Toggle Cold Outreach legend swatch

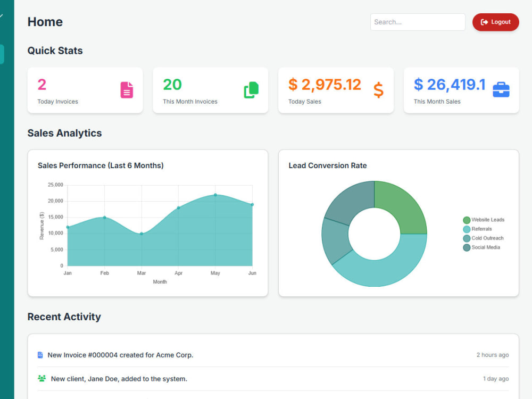[x=467, y=238]
